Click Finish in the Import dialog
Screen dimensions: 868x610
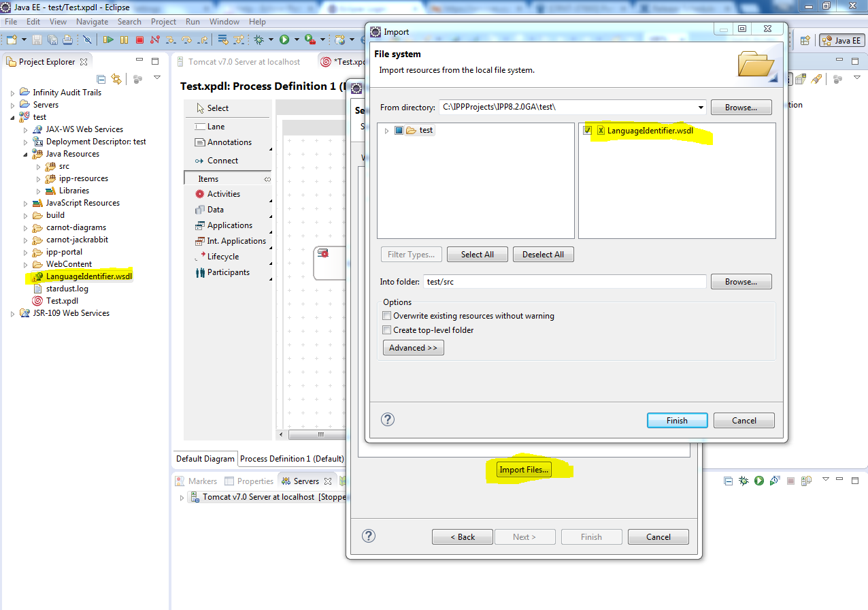677,421
